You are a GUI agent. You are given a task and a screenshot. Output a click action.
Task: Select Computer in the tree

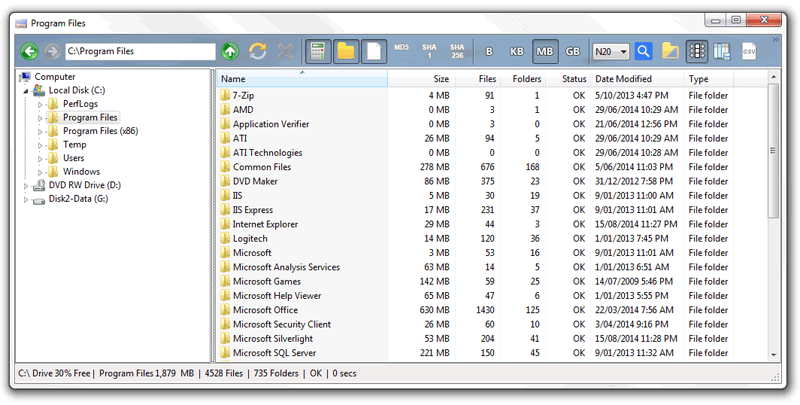point(55,77)
